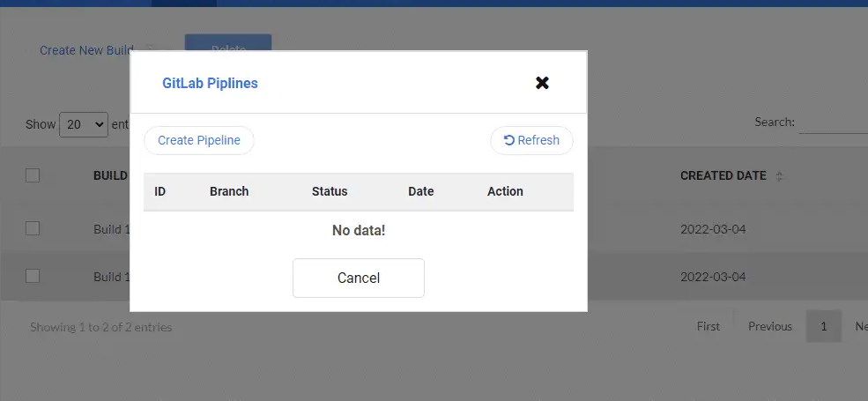Open the Show entries count dropdown
Viewport: 868px width, 401px height.
click(84, 124)
